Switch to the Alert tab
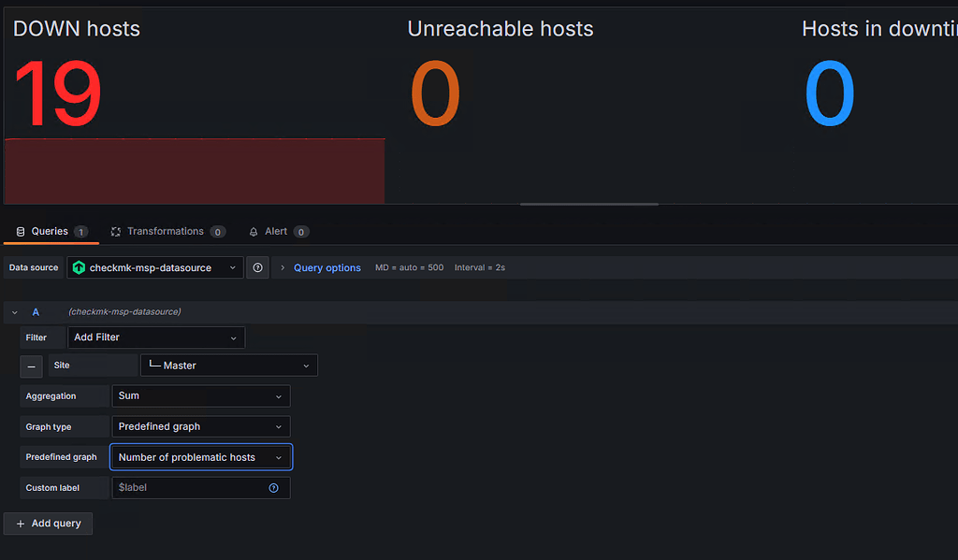This screenshot has height=560, width=958. click(x=279, y=231)
